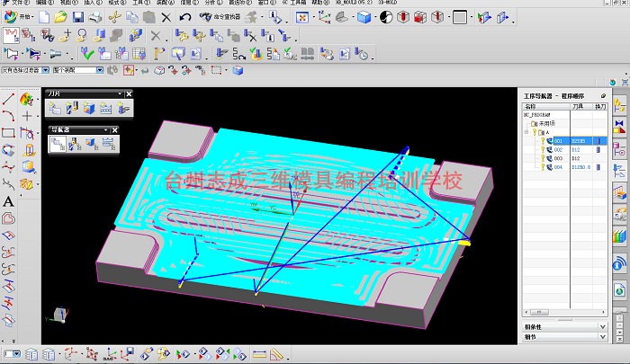Expand the 相依性 panel chevron
630x364 pixels.
tap(603, 326)
